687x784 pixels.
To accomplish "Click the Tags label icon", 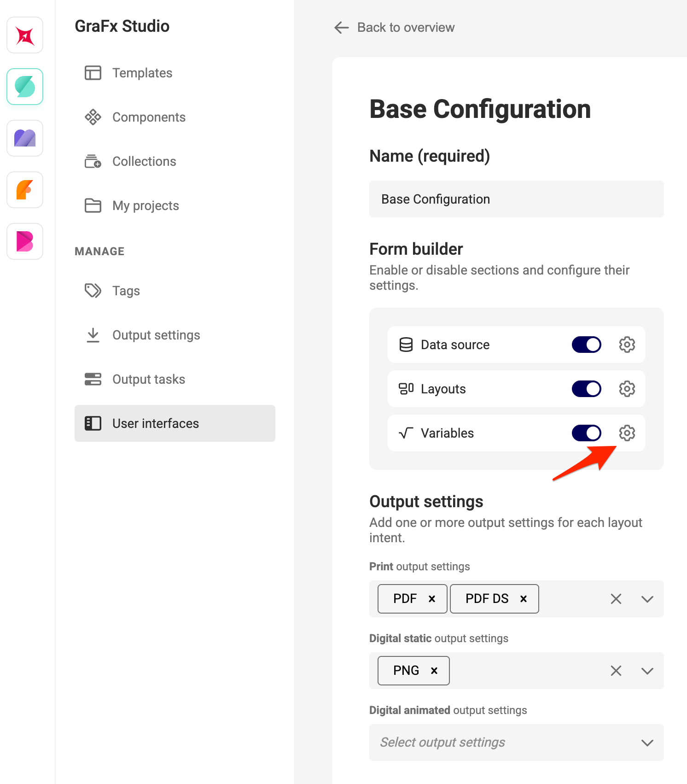I will (93, 291).
